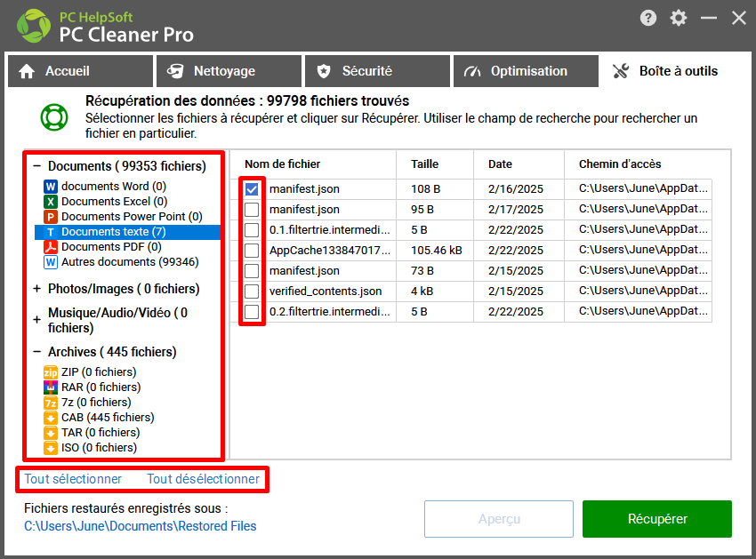Click Tout désélectionner link

pyautogui.click(x=203, y=479)
